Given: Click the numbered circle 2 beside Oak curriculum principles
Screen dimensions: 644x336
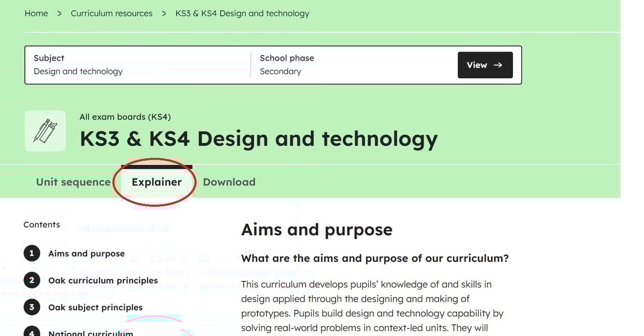Looking at the screenshot, I should [31, 280].
